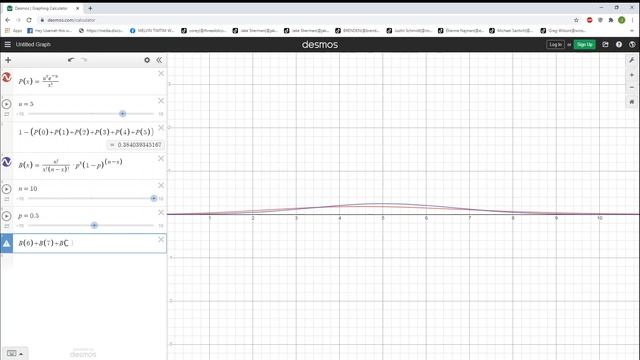Delete the P(x) expression
Viewport: 640px width, 360px height.
[x=161, y=73]
